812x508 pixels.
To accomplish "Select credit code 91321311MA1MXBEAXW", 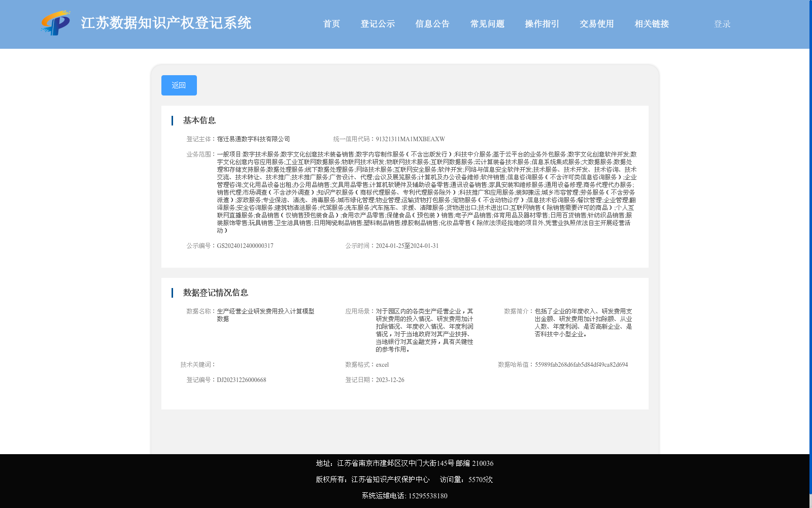I will [x=410, y=139].
